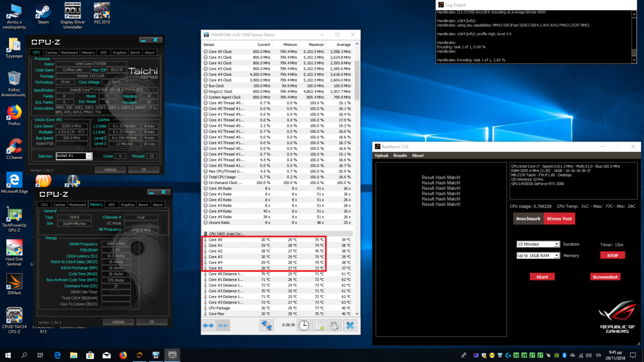Click Bluetooth icon in system tray
Viewport: 644px width, 362px height.
click(x=565, y=355)
